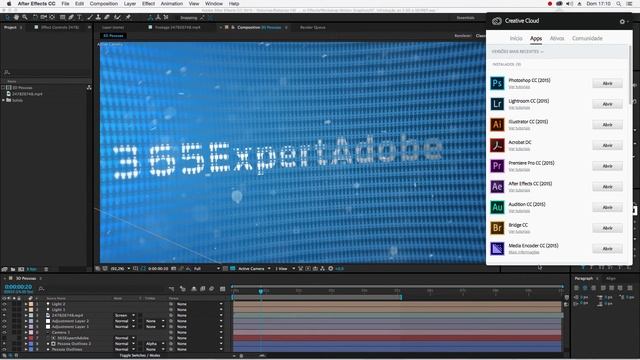Switch to Comunidade tab in Creative Cloud
Viewport: 640px width, 360px height.
pyautogui.click(x=587, y=38)
